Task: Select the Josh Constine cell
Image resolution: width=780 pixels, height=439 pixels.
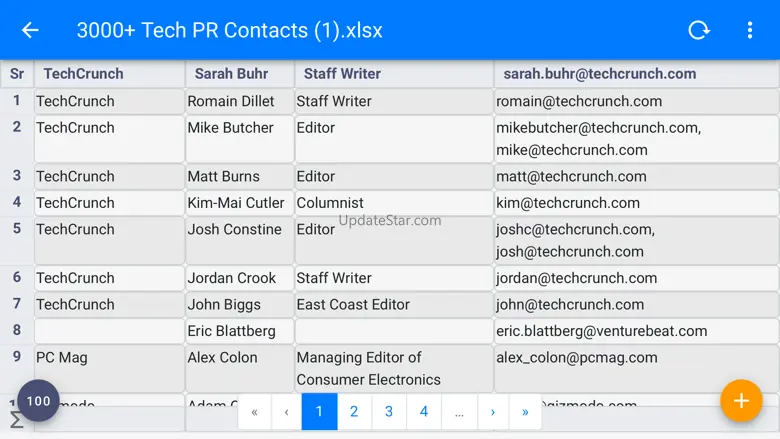Action: point(240,240)
